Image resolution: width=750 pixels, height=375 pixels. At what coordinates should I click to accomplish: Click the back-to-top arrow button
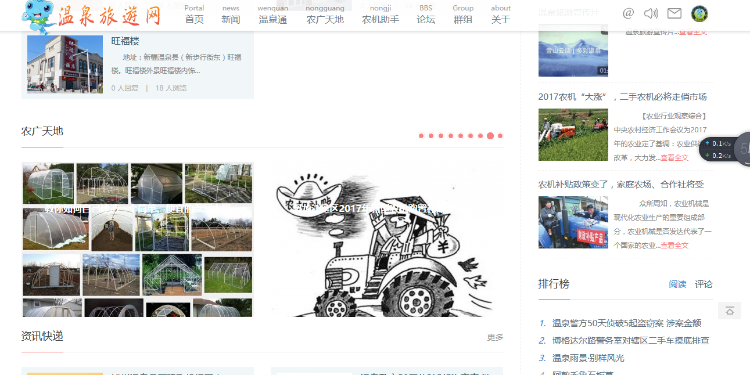(729, 311)
